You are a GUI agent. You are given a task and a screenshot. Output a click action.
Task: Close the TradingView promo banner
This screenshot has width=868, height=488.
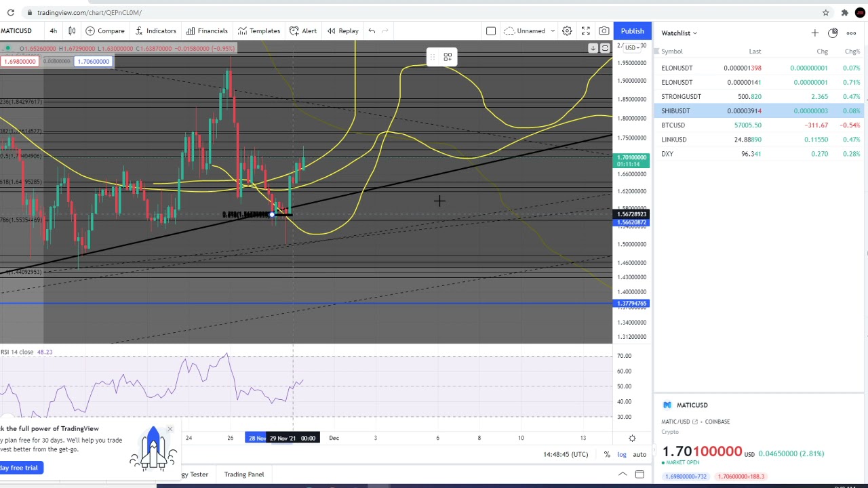pyautogui.click(x=170, y=429)
